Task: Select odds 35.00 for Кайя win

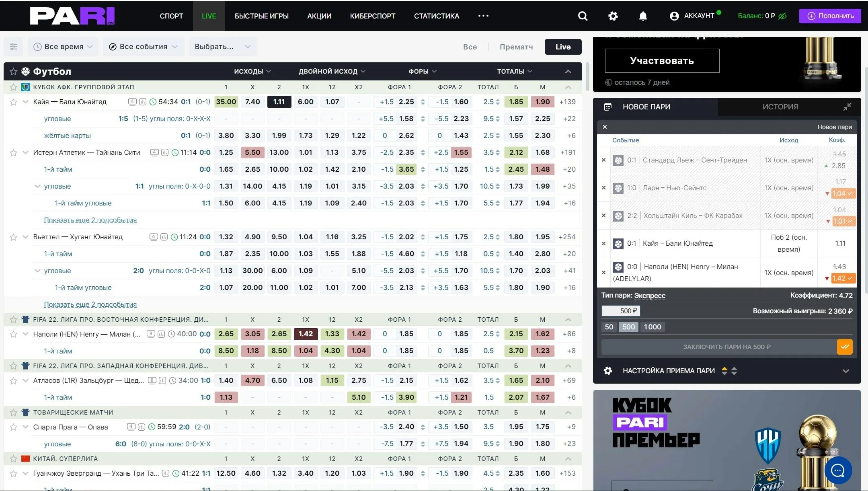Action: (x=226, y=102)
